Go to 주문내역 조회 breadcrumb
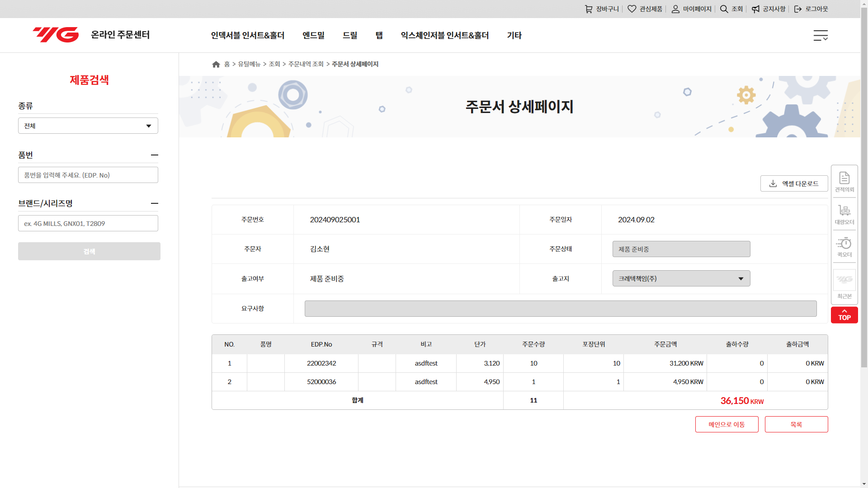Image resolution: width=868 pixels, height=488 pixels. 306,64
